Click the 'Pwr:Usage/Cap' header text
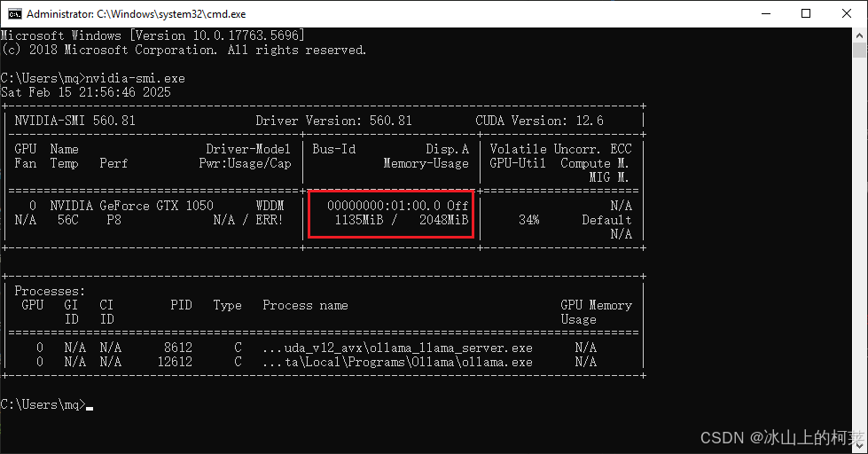868x454 pixels. [x=246, y=163]
